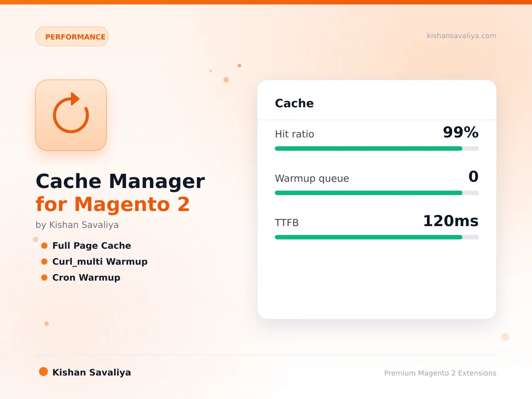Click the PERFORMANCE badge
This screenshot has width=532, height=399.
point(72,36)
